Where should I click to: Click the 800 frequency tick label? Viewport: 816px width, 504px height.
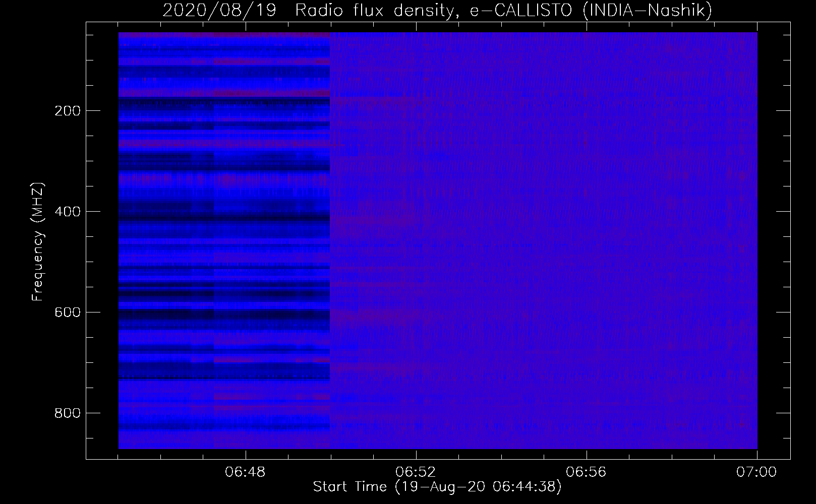coord(67,413)
